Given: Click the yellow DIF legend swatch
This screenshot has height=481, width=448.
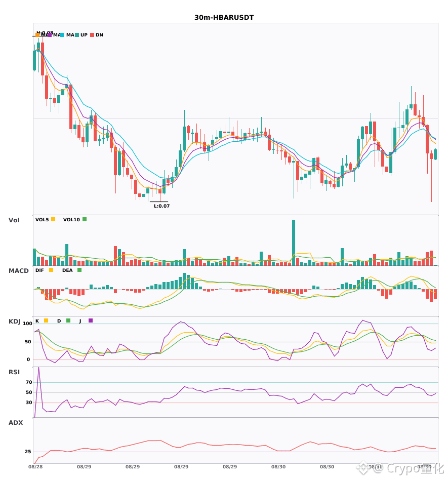Looking at the screenshot, I should coord(51,270).
